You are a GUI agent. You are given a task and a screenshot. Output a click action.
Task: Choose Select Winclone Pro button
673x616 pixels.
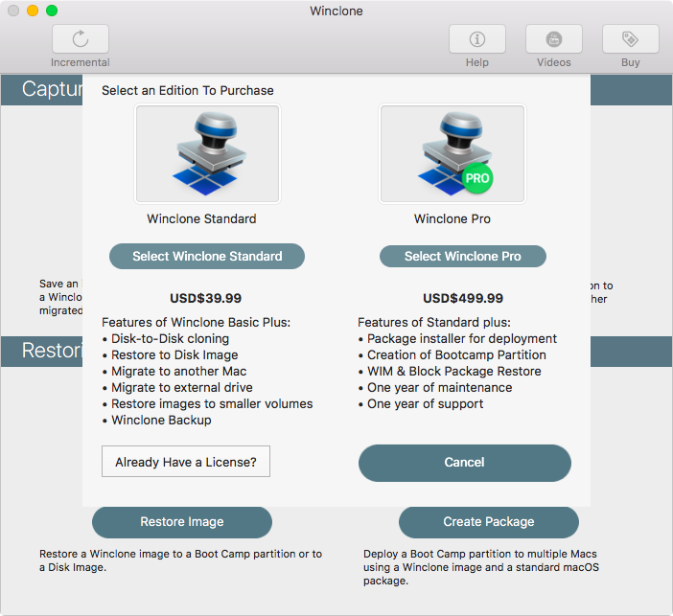click(463, 256)
